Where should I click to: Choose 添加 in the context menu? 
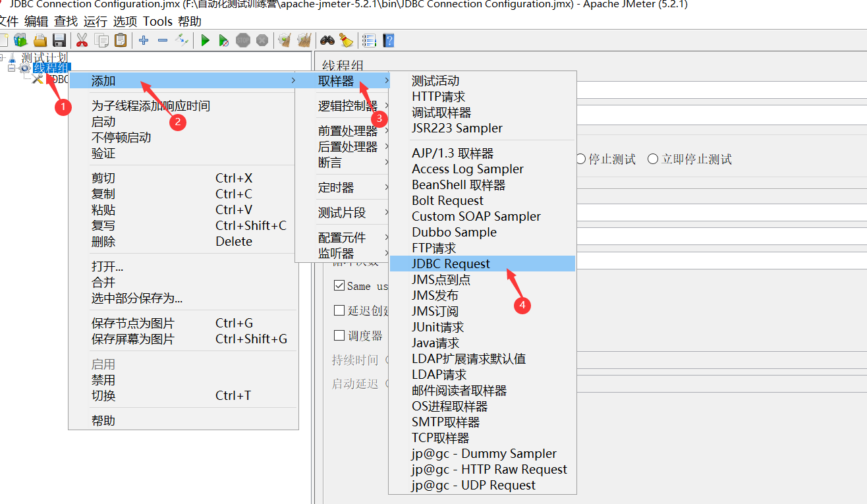[183, 81]
